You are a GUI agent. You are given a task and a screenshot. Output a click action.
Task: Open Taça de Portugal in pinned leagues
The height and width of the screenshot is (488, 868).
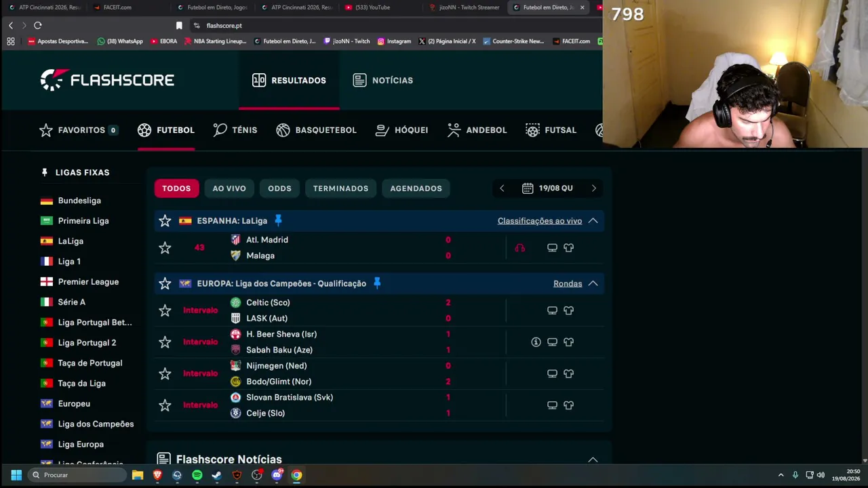90,363
